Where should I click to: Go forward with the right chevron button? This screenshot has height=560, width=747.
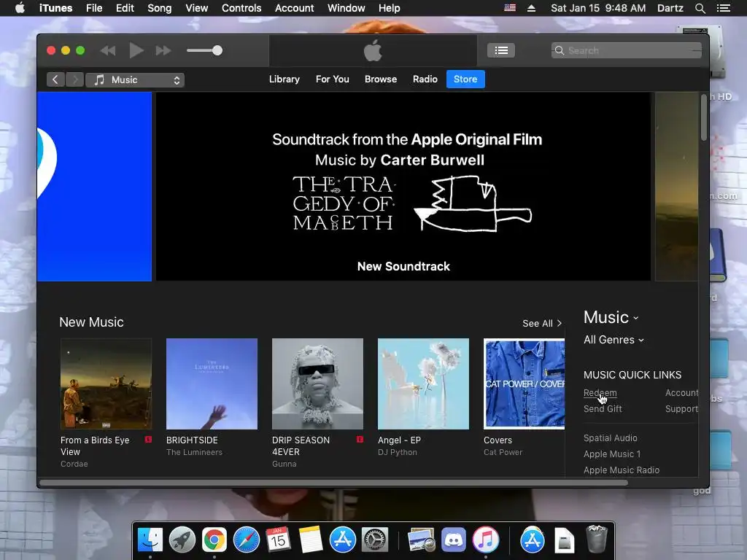(x=75, y=79)
